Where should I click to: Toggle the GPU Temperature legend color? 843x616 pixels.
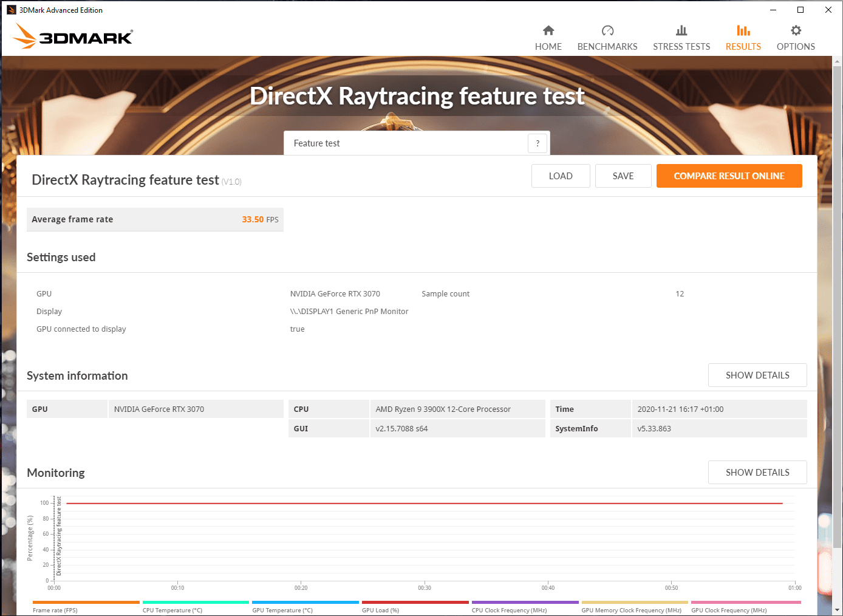tap(305, 603)
